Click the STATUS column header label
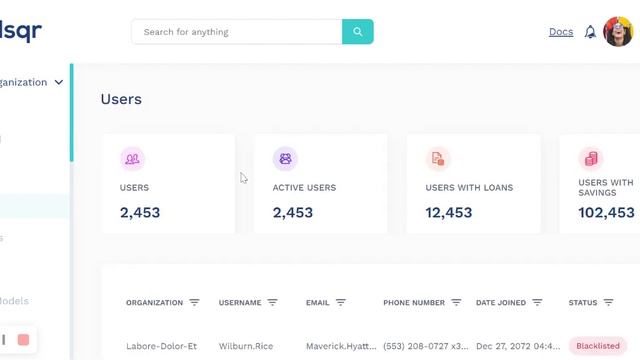 pos(583,302)
